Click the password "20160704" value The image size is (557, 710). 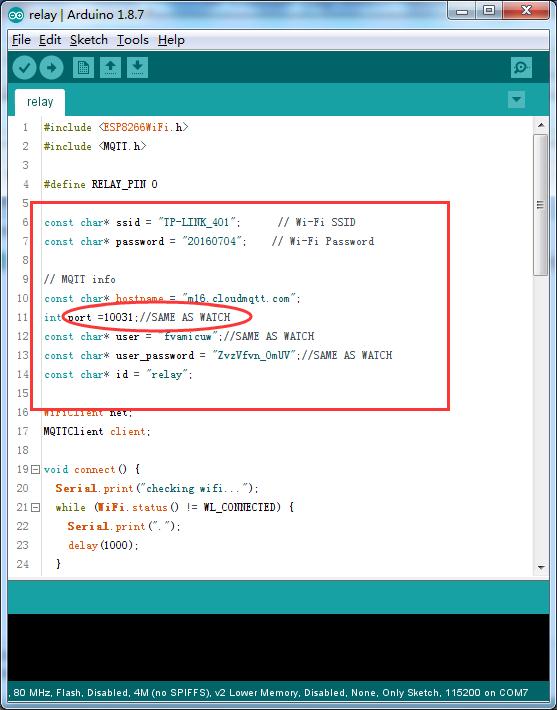coord(212,241)
